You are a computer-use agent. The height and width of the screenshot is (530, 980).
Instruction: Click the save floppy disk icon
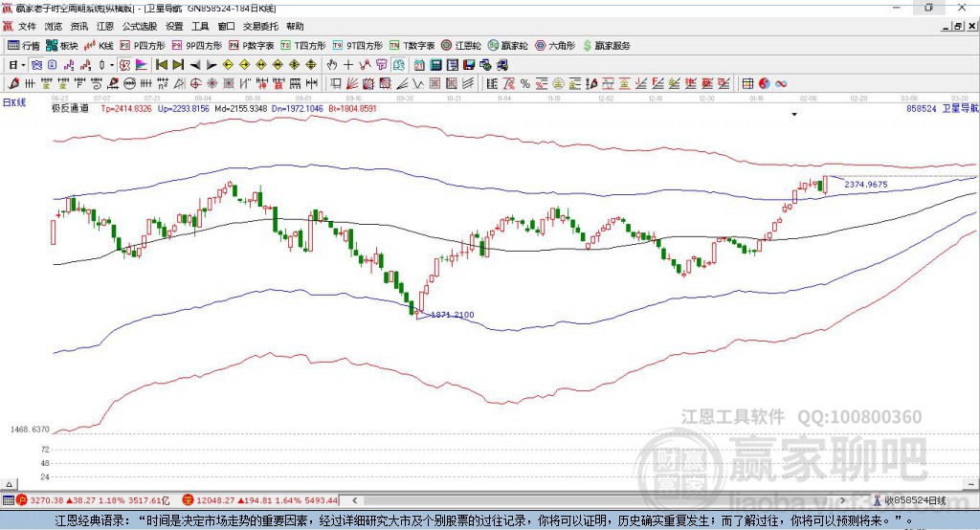(x=469, y=65)
